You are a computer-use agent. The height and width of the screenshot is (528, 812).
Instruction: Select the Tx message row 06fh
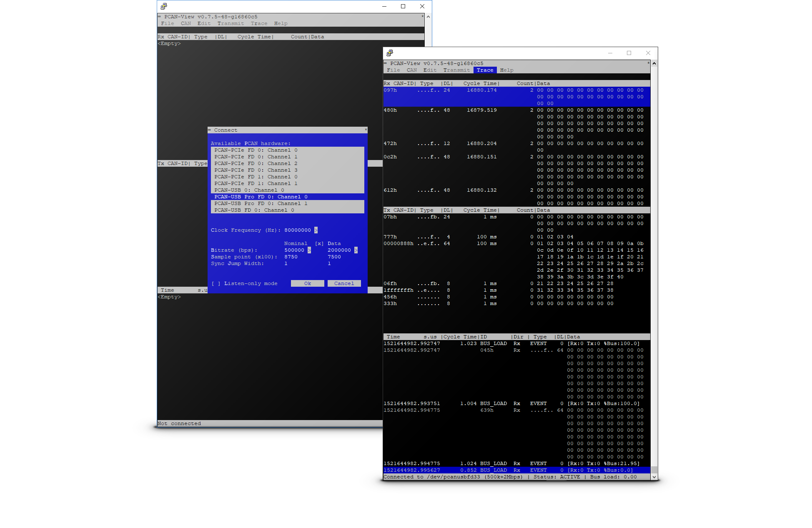coord(517,283)
